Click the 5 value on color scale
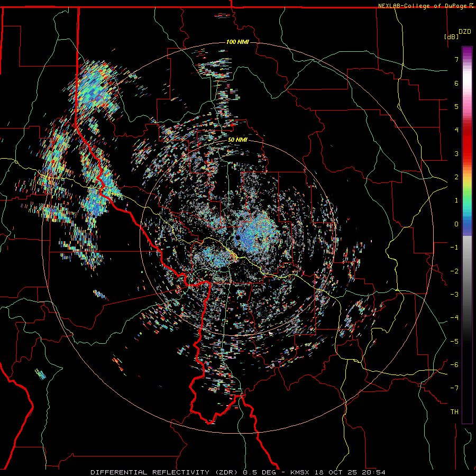 coord(456,106)
